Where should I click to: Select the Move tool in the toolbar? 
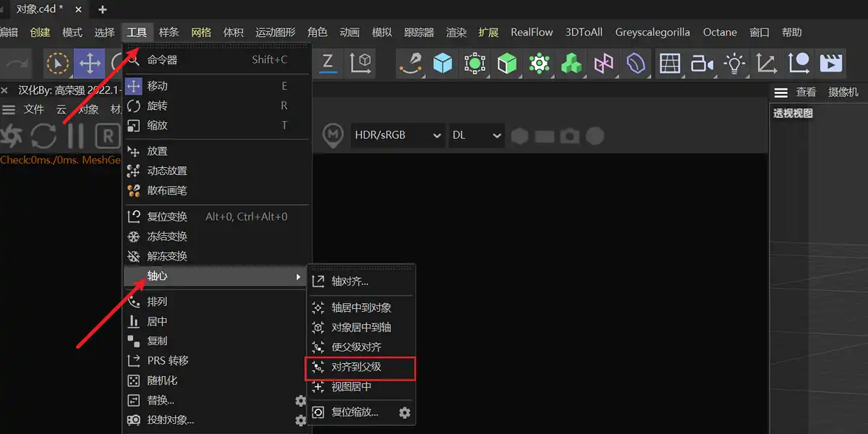90,64
